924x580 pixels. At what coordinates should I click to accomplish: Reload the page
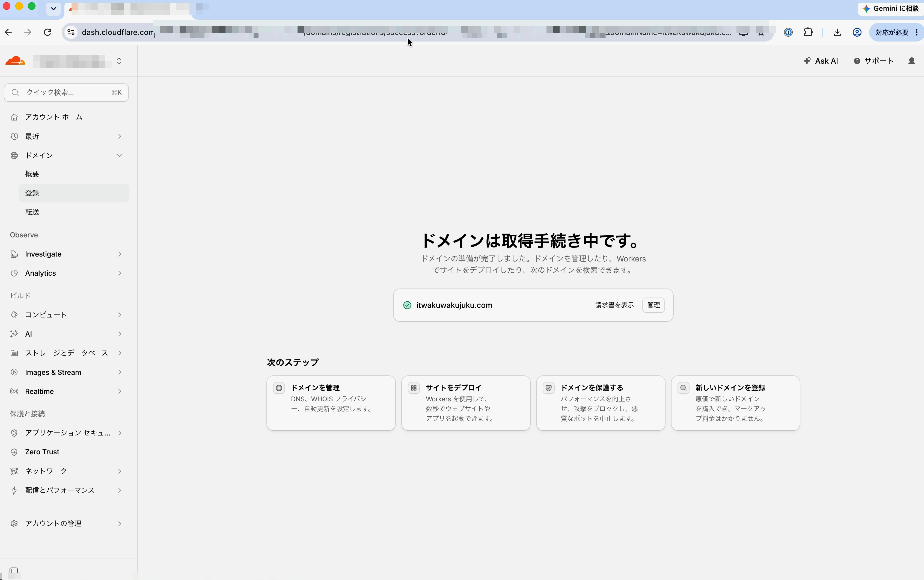point(47,32)
